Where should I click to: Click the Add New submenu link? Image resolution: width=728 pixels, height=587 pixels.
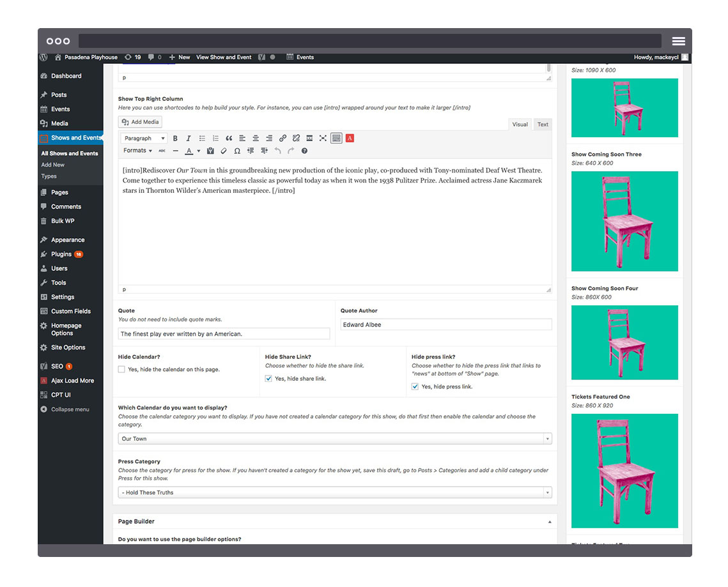pyautogui.click(x=53, y=165)
